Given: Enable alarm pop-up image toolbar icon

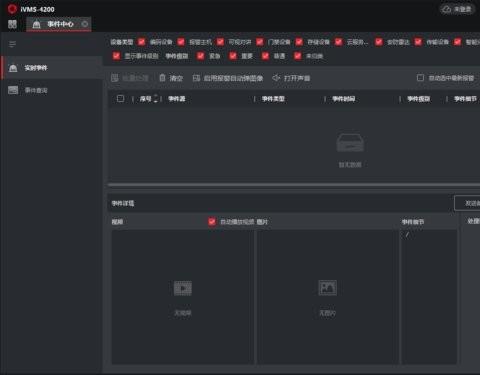Looking at the screenshot, I should pyautogui.click(x=196, y=78).
